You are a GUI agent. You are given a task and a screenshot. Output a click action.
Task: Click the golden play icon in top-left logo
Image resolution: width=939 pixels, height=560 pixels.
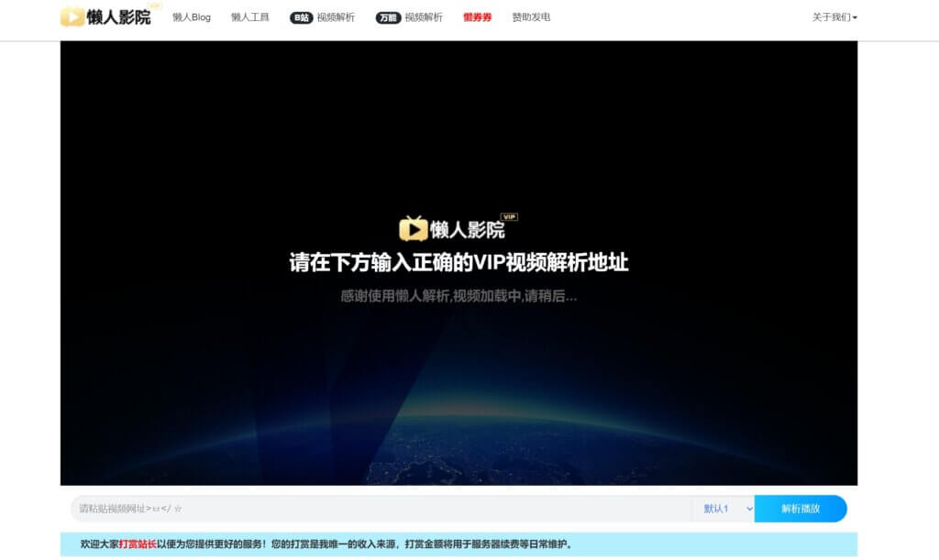click(x=72, y=16)
